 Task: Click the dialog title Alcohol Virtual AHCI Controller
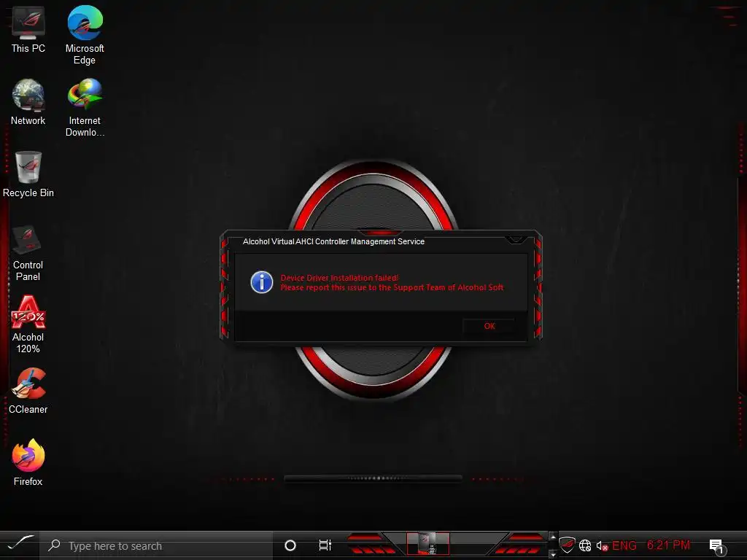pos(333,241)
